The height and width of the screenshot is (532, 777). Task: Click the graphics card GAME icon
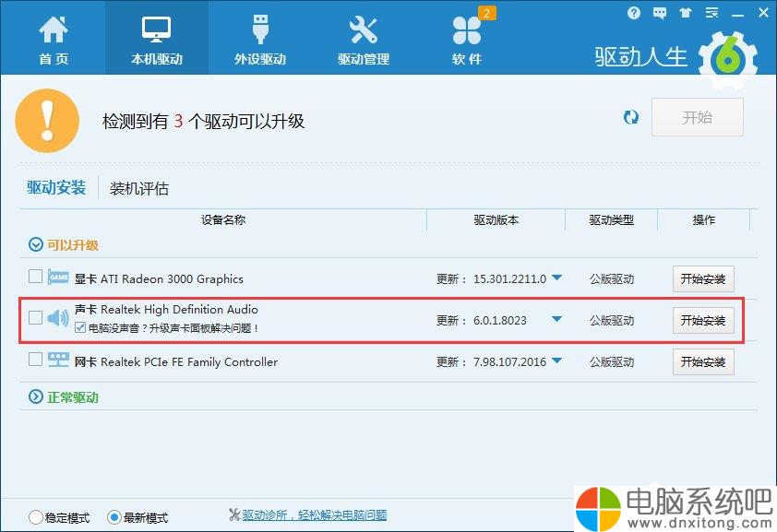tap(58, 277)
